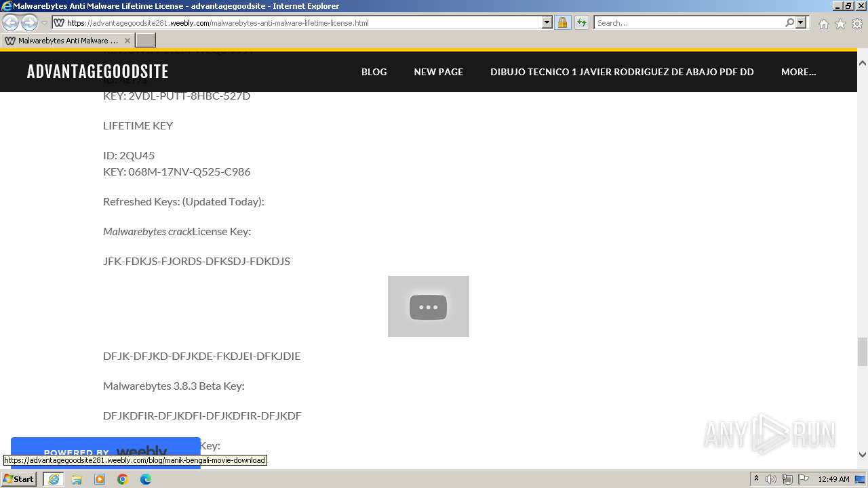Viewport: 868px width, 488px height.
Task: Open Microsoft Edge taskbar icon
Action: click(x=146, y=479)
